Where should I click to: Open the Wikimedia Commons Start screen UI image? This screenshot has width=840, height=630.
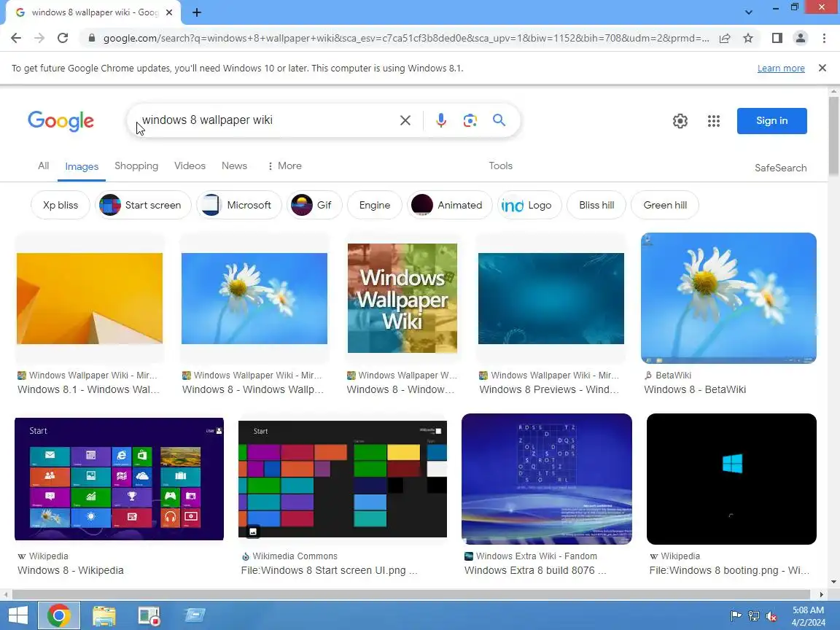coord(342,479)
